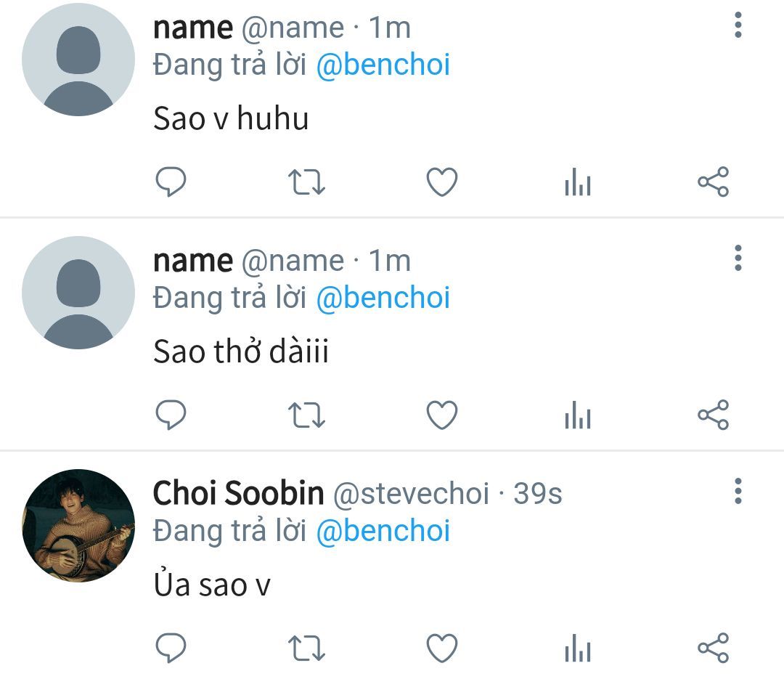View analytics for "Sao v huhu" tweet

coord(578,182)
